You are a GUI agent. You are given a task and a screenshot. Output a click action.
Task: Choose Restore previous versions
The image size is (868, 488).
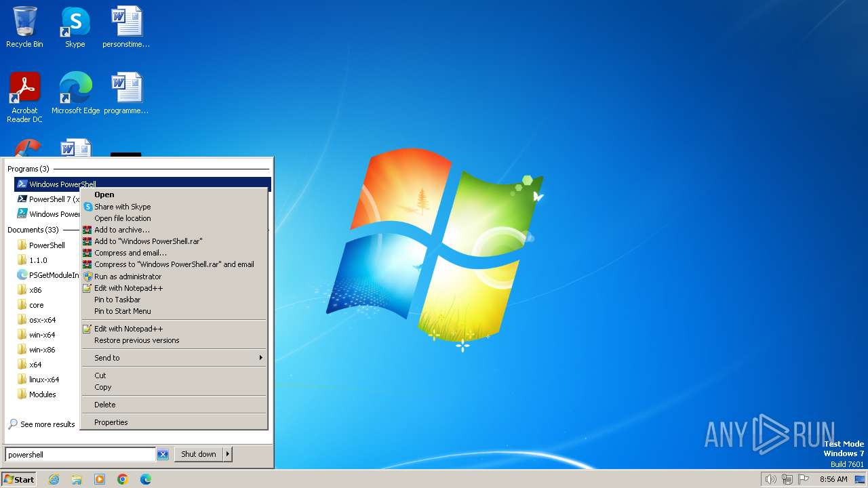pyautogui.click(x=174, y=340)
